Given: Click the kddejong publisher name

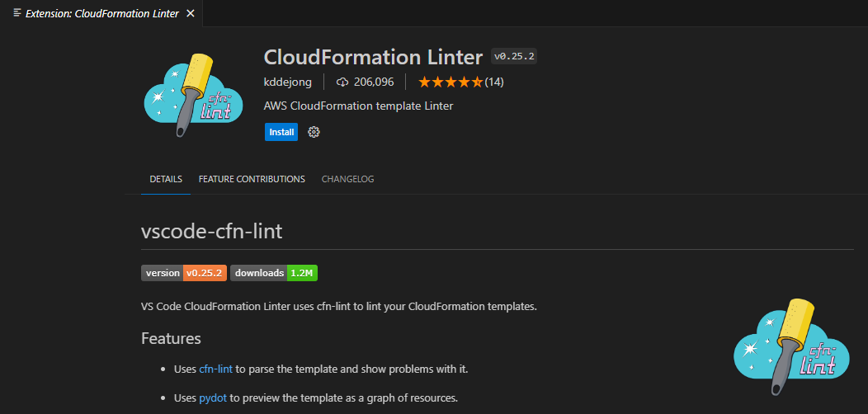Looking at the screenshot, I should coord(288,82).
